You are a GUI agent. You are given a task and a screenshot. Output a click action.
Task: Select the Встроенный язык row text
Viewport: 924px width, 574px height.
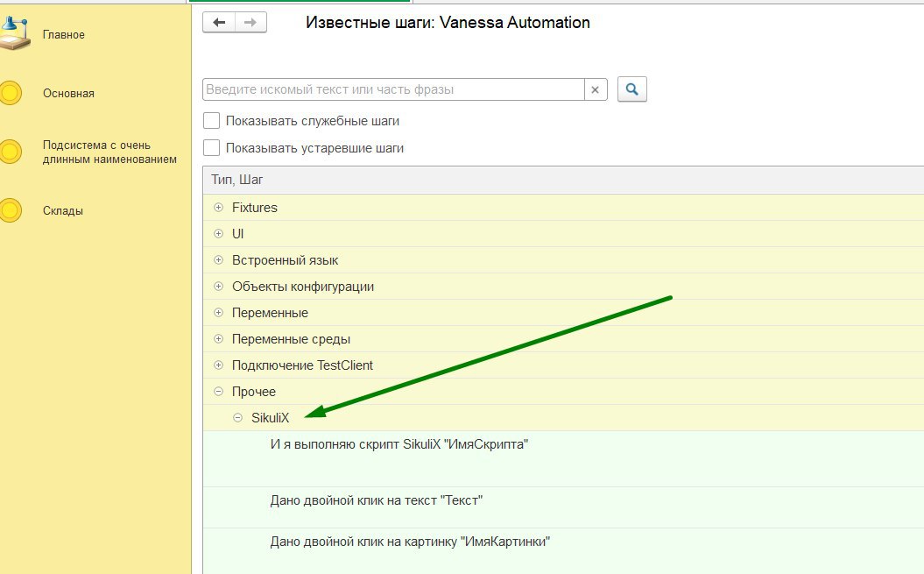(x=286, y=260)
